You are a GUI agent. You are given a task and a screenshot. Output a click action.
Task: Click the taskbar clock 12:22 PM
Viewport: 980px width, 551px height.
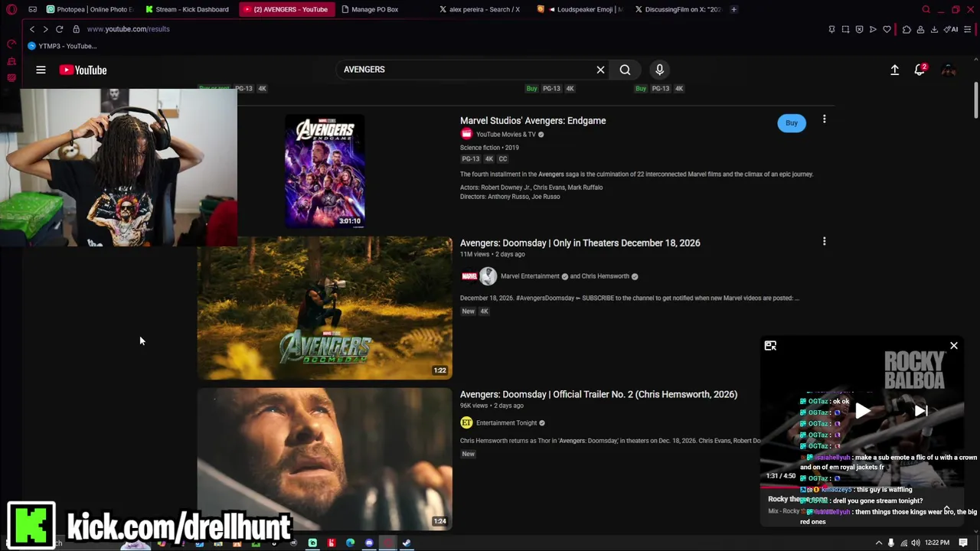coord(937,543)
